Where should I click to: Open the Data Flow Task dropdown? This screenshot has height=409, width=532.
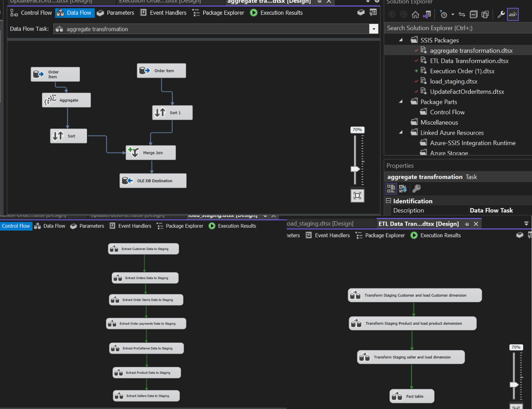click(374, 29)
